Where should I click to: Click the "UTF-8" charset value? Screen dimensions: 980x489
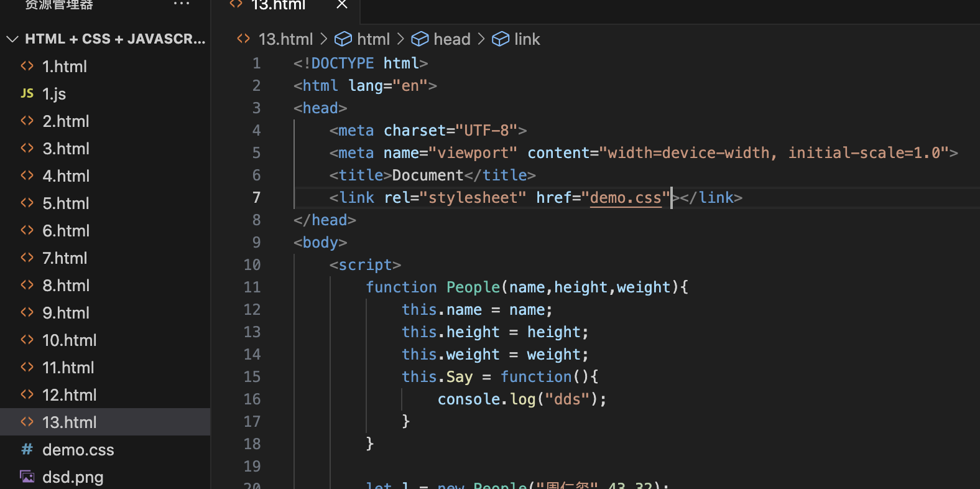(x=486, y=131)
